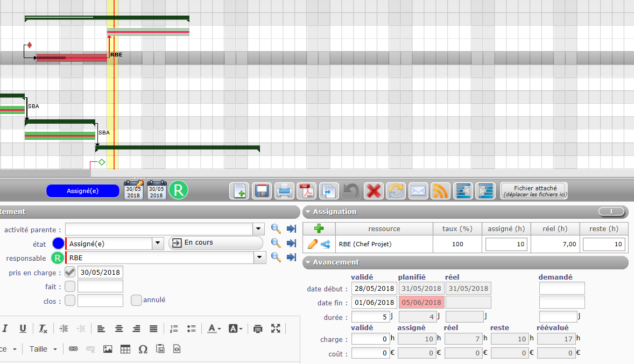Check the 'annulé' checkbox
The image size is (634, 364).
tap(137, 300)
